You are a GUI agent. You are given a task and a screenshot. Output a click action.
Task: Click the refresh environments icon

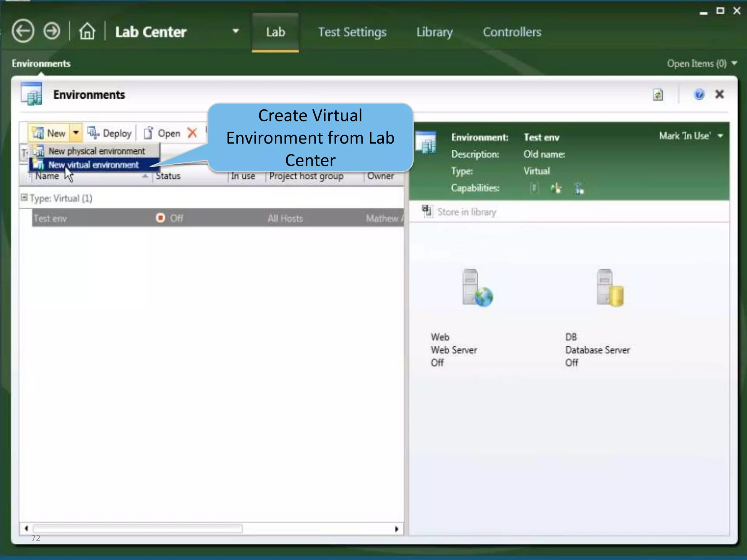[658, 95]
